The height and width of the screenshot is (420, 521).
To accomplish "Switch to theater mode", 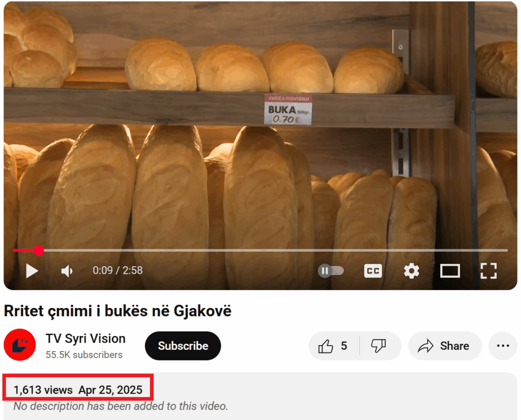I will tap(450, 271).
